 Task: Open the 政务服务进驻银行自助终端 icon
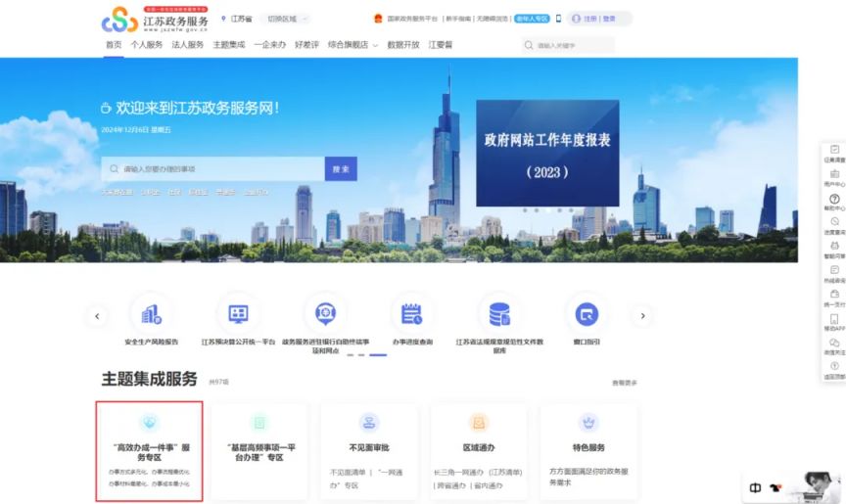click(x=325, y=315)
